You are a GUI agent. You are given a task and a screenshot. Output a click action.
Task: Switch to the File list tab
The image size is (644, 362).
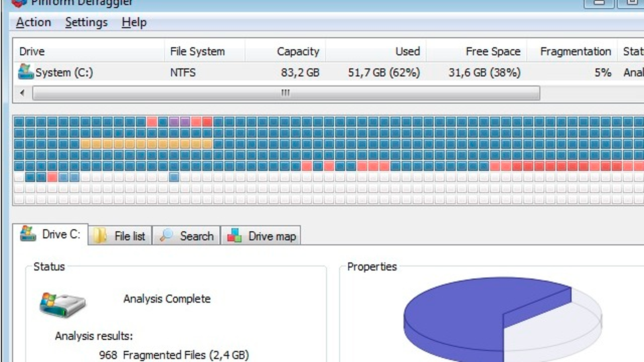pos(120,236)
